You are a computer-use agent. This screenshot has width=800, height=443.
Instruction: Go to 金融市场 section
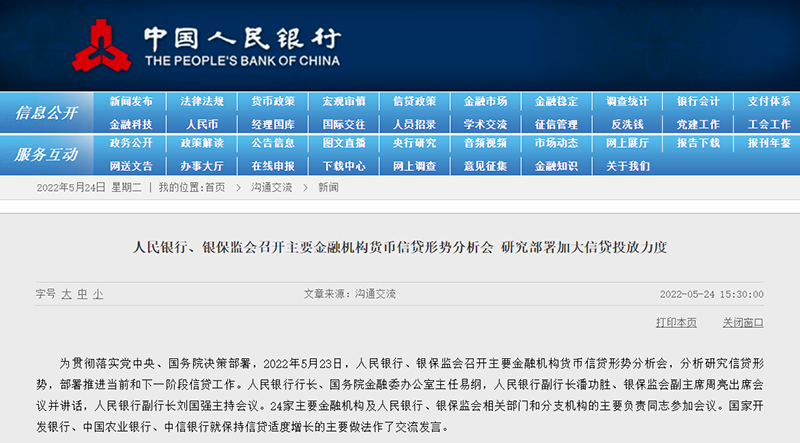point(485,101)
